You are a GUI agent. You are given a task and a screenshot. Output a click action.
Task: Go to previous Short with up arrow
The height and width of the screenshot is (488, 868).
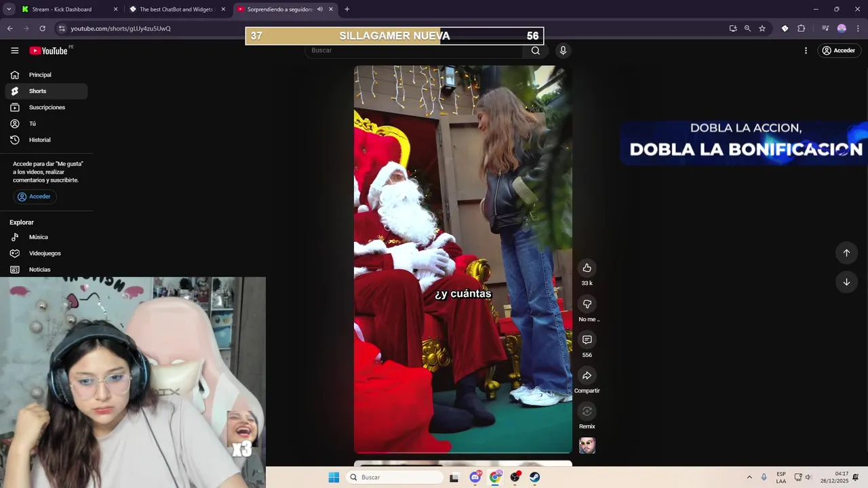[x=846, y=253]
